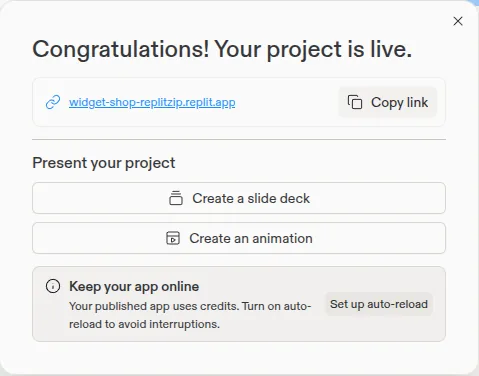The width and height of the screenshot is (479, 376).
Task: Click the Keep your app online title
Action: pyautogui.click(x=134, y=287)
